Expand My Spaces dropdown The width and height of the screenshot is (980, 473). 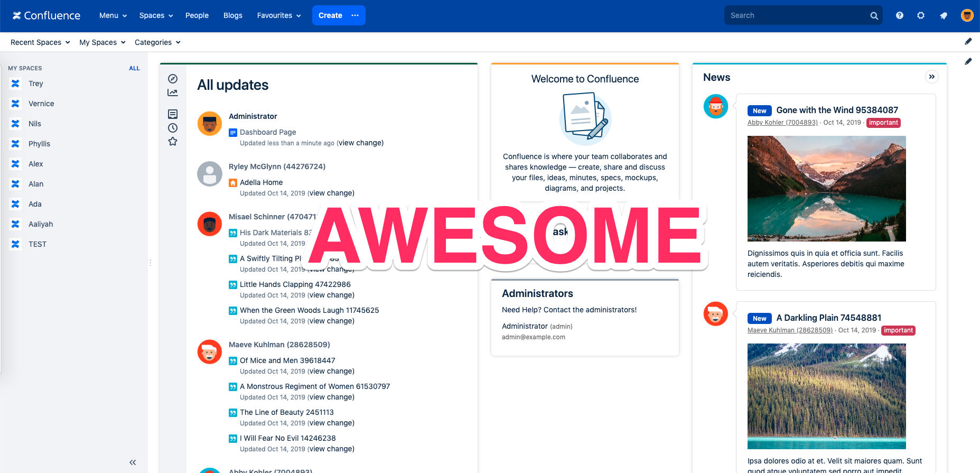(x=102, y=42)
